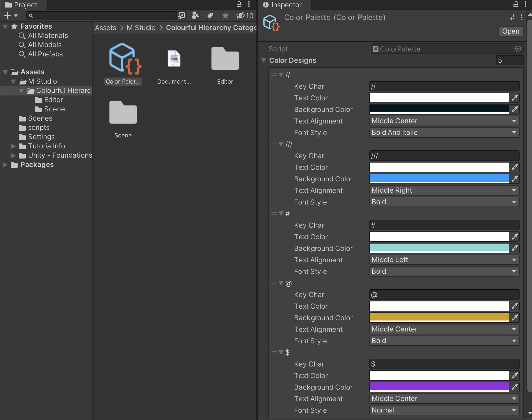The height and width of the screenshot is (420, 532).
Task: Open the Middle Right alignment dropdown
Action: 444,190
